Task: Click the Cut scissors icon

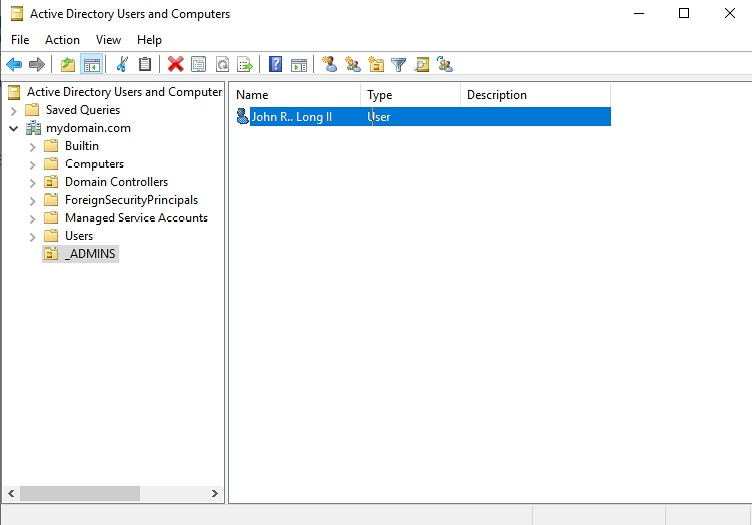Action: coord(122,64)
